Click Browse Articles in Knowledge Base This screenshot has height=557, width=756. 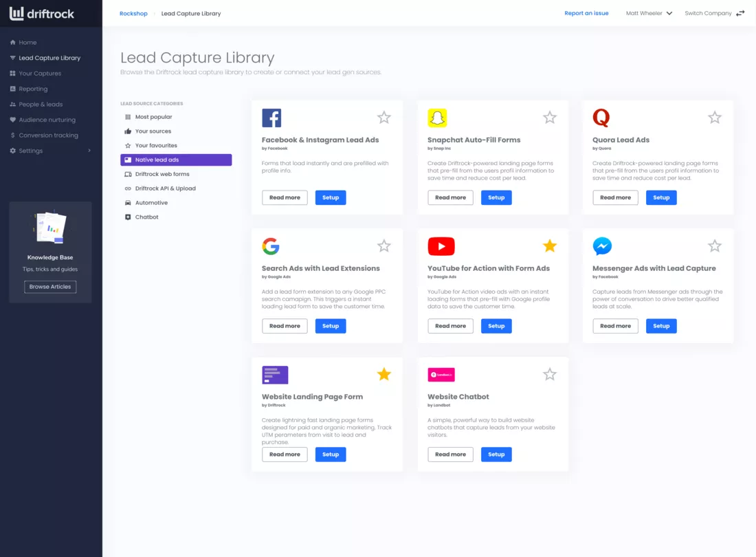click(50, 287)
